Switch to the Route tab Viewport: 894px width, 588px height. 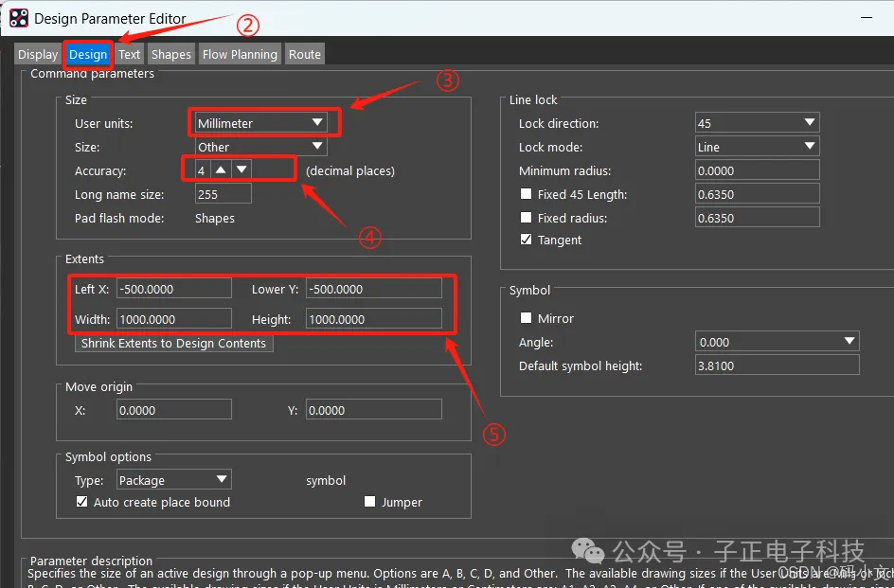304,54
